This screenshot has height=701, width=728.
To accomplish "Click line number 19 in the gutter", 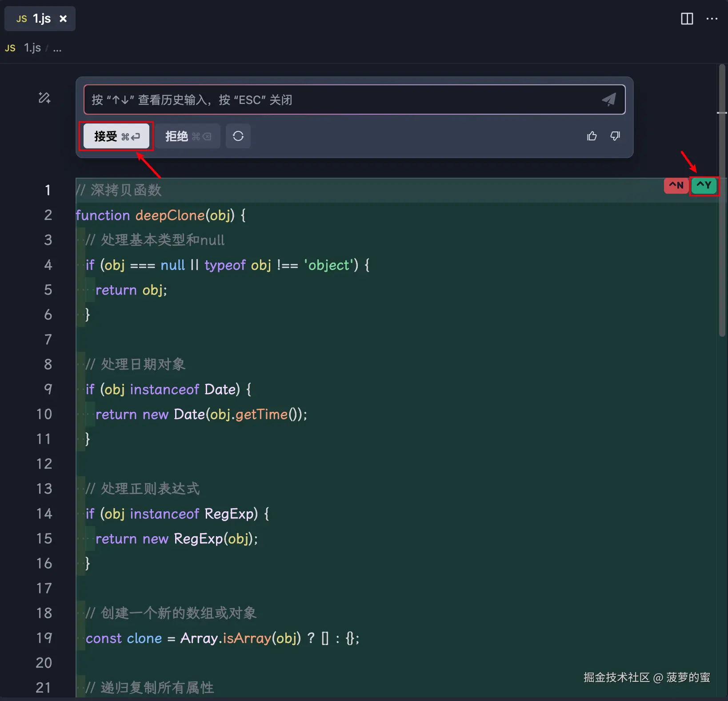I will point(44,638).
